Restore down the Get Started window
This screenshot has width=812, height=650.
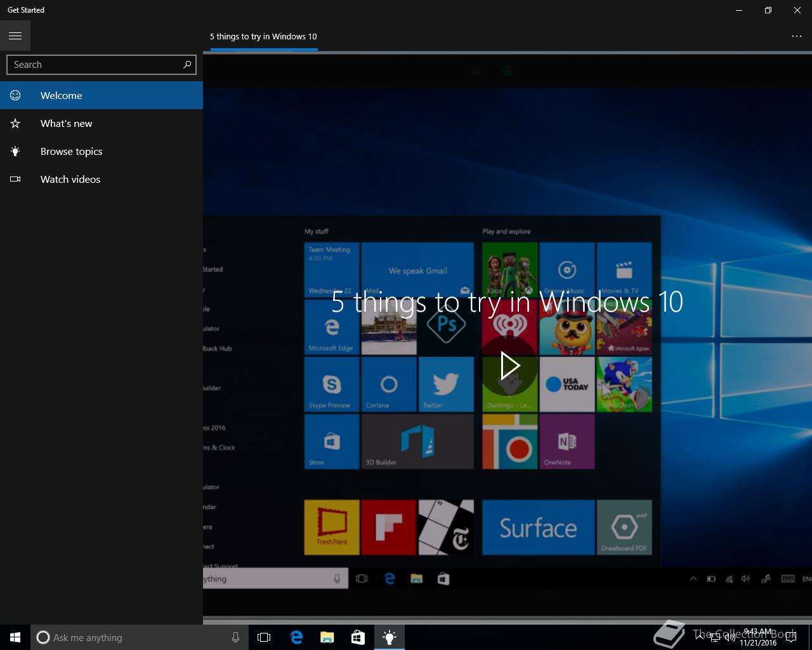(x=768, y=10)
